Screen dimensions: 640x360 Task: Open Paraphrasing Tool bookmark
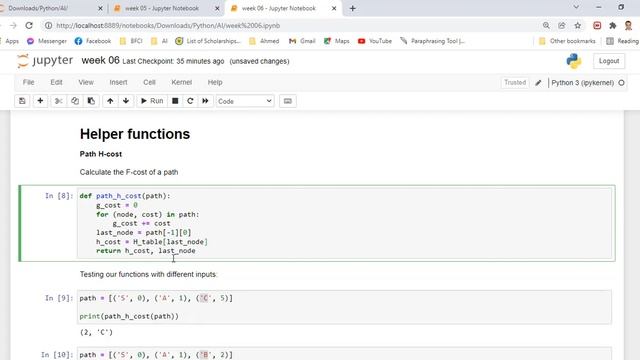432,41
